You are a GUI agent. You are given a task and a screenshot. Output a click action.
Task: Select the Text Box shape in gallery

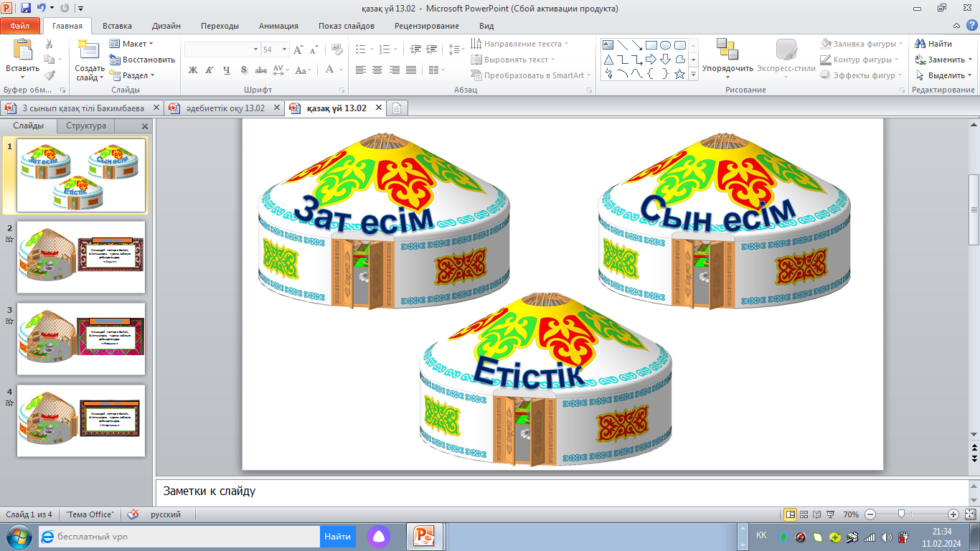(608, 44)
